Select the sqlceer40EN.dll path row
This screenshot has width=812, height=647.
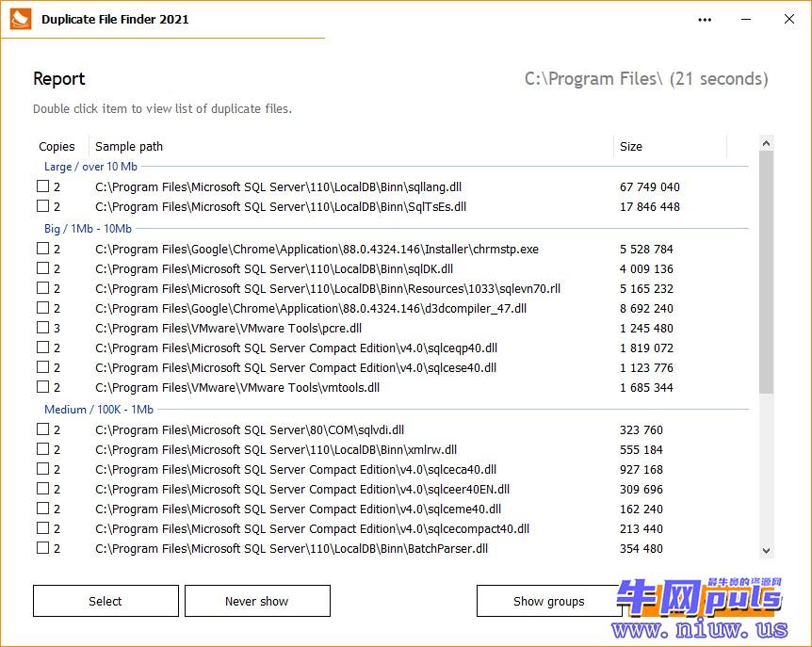point(302,489)
